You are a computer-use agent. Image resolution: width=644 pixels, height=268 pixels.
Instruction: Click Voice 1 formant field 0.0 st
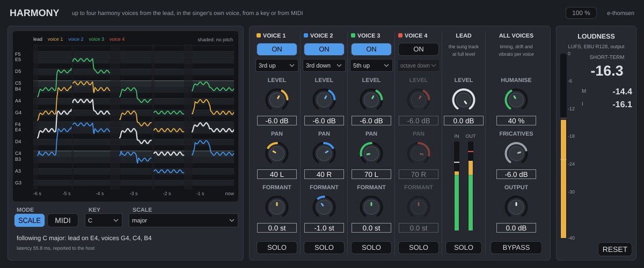click(x=277, y=228)
